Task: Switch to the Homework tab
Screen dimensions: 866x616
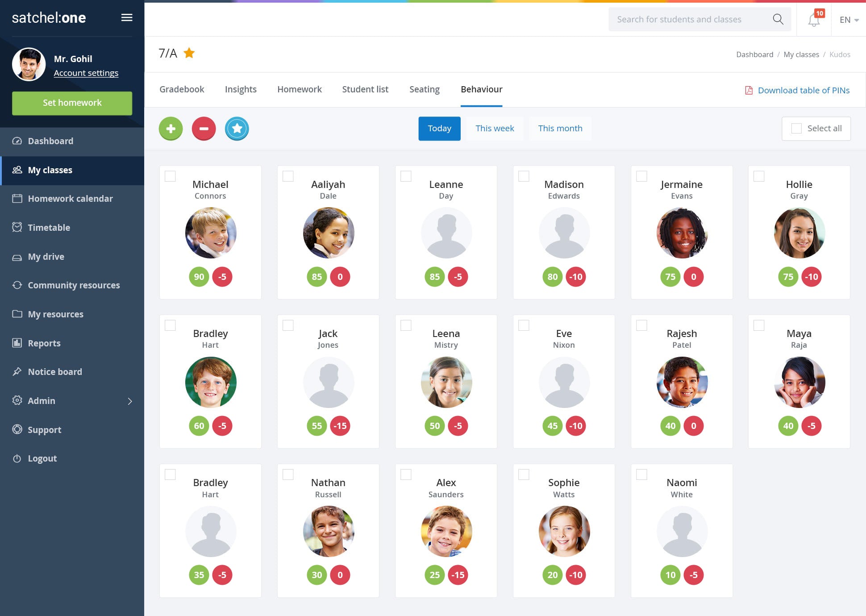Action: point(299,89)
